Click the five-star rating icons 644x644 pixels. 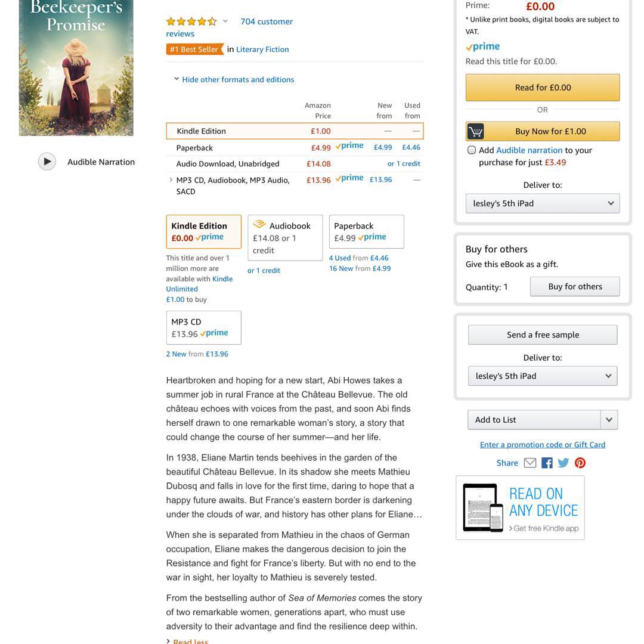(x=191, y=21)
